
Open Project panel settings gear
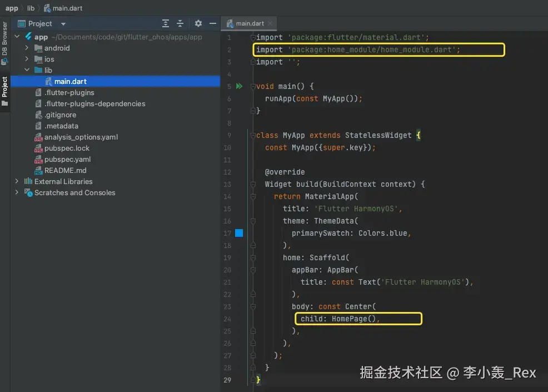coord(198,23)
